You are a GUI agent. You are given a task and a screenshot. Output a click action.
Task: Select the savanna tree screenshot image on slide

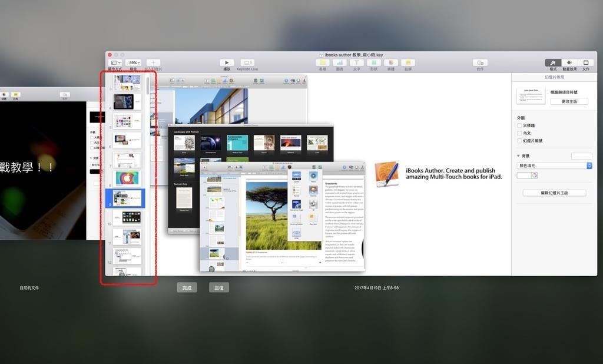coord(282,216)
